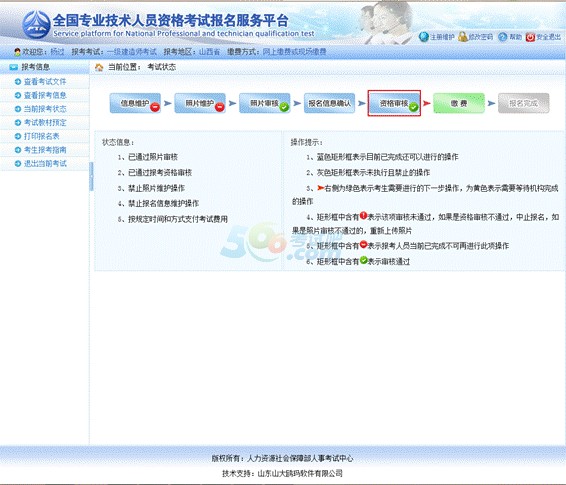Open 修改密码 lock icon in header
This screenshot has width=566, height=485.
pyautogui.click(x=463, y=36)
